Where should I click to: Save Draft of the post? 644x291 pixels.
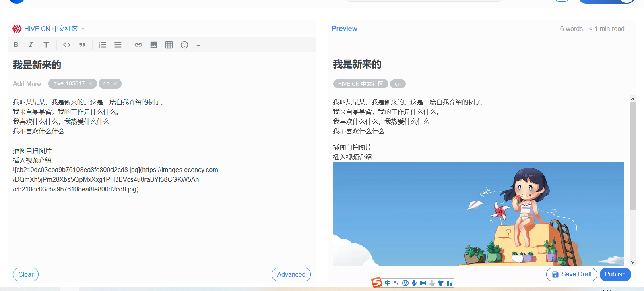pos(572,274)
